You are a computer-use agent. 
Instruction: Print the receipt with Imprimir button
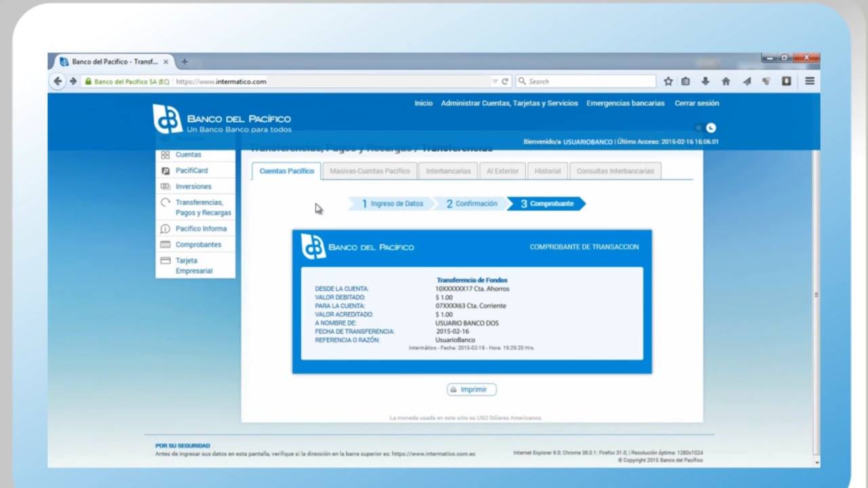pyautogui.click(x=471, y=390)
